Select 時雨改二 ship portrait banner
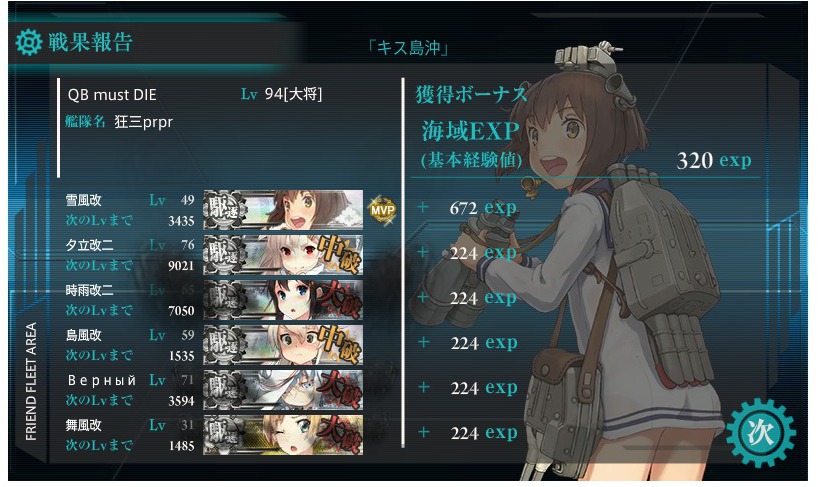Viewport: 828px width, 487px height. point(283,300)
